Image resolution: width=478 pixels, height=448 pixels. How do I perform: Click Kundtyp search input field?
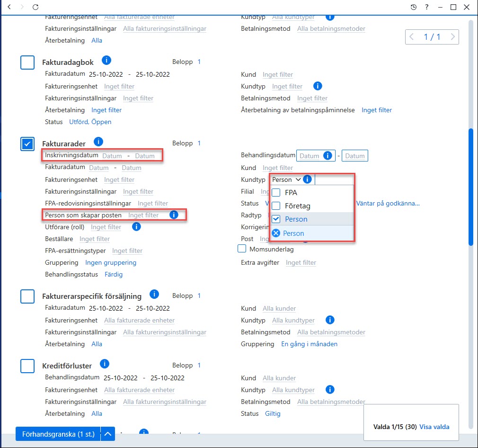(x=334, y=179)
